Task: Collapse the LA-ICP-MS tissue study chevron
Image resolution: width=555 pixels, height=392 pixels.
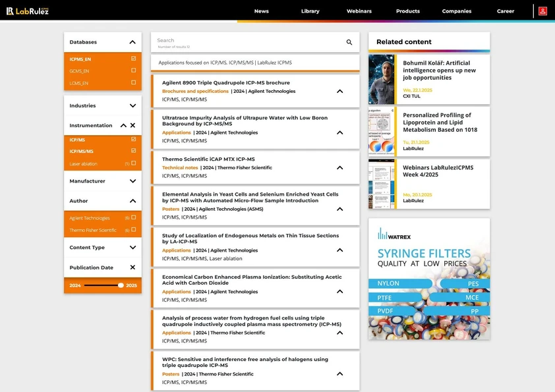Action: coord(340,250)
